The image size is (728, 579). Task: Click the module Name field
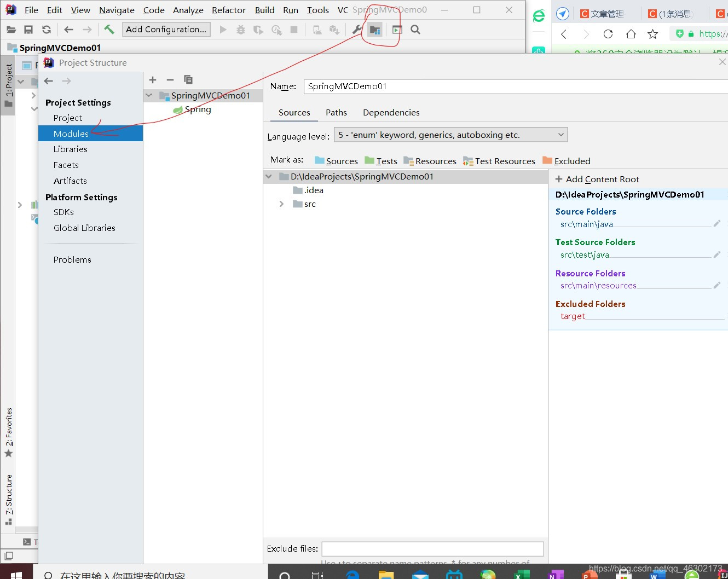(516, 86)
